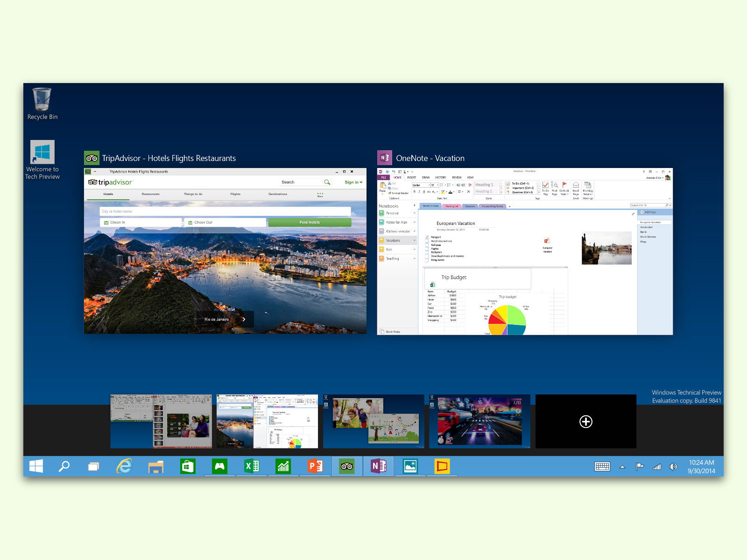Open the yellow Fresh Paint taskbar icon
Image resolution: width=747 pixels, height=560 pixels.
(442, 466)
